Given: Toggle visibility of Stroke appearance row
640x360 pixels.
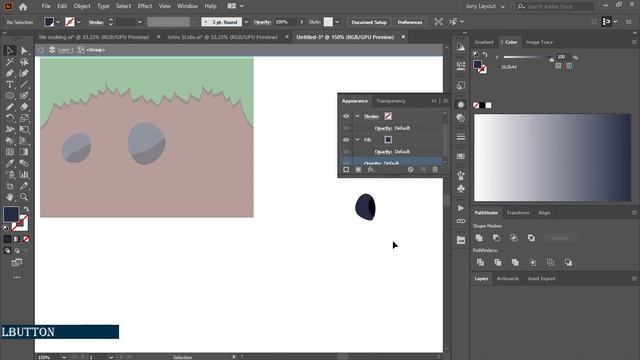Looking at the screenshot, I should [346, 116].
